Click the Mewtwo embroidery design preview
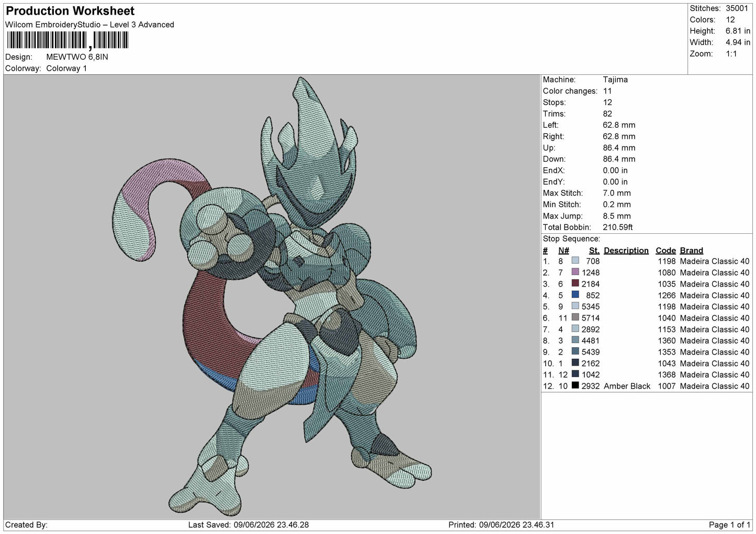This screenshot has height=534, width=756. (x=273, y=296)
